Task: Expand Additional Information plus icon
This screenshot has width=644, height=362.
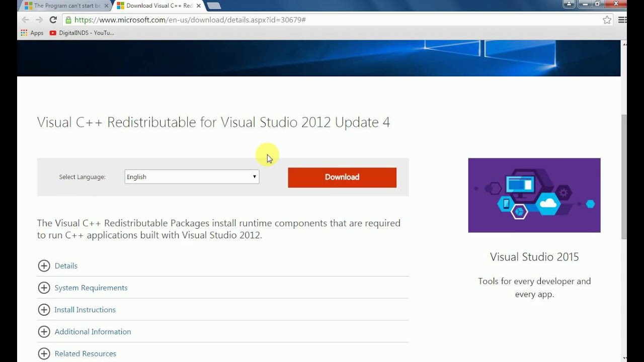Action: (x=44, y=332)
